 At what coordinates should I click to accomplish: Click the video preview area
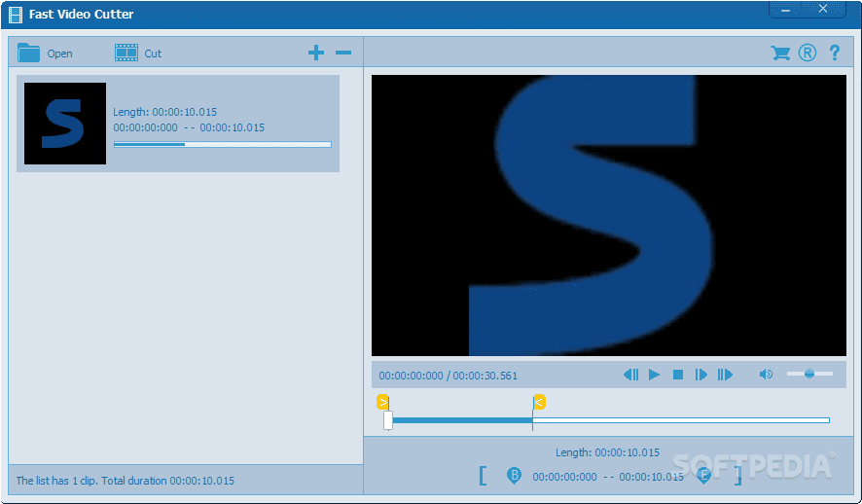[x=609, y=215]
